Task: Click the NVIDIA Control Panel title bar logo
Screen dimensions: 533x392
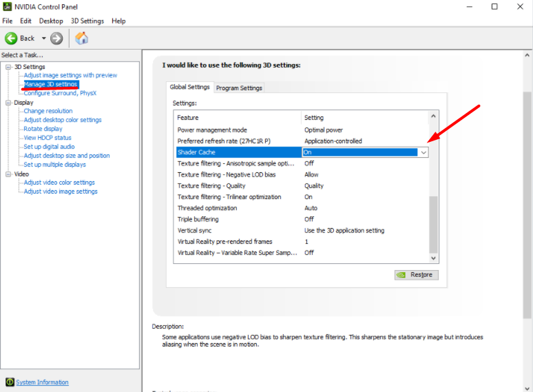Action: point(7,6)
